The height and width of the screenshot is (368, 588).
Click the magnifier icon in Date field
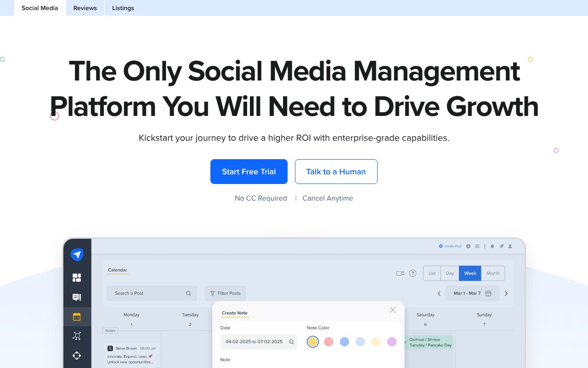pyautogui.click(x=291, y=342)
